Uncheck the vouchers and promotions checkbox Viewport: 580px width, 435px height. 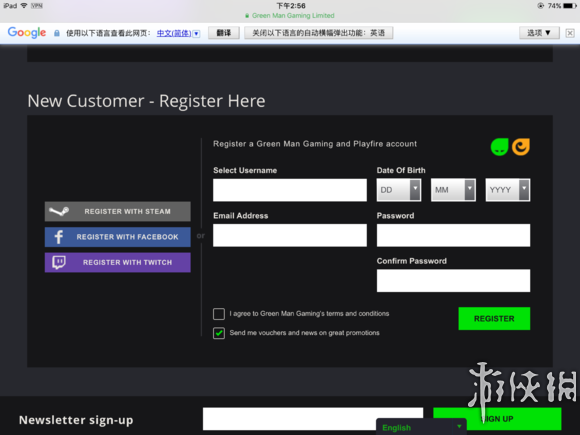(x=219, y=333)
